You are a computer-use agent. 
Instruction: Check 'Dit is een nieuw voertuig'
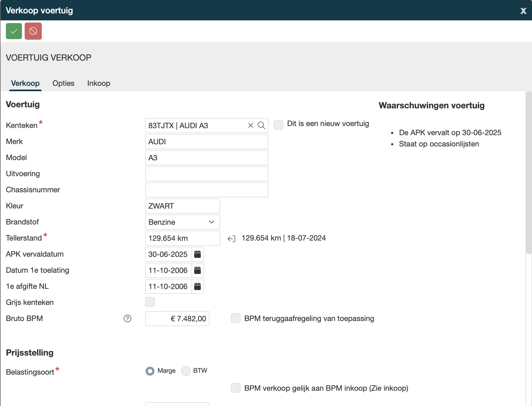[279, 125]
